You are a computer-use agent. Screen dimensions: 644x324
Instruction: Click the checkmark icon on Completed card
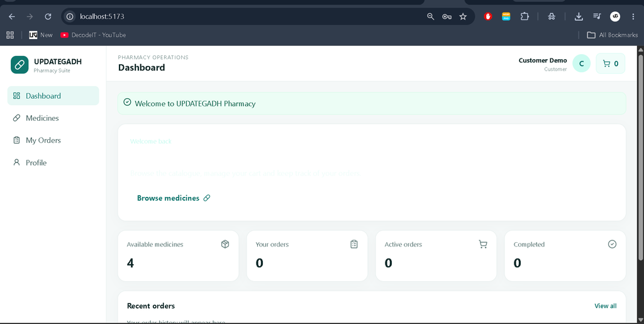612,244
